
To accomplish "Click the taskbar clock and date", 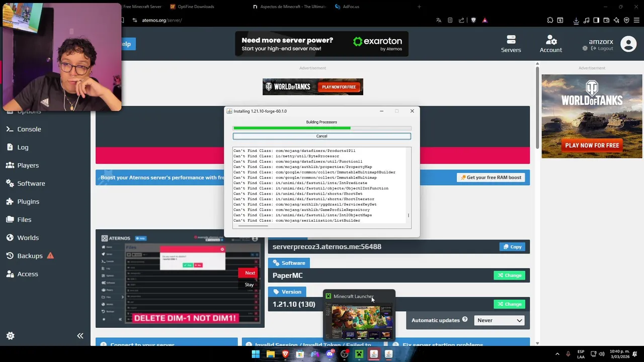I will point(619,354).
